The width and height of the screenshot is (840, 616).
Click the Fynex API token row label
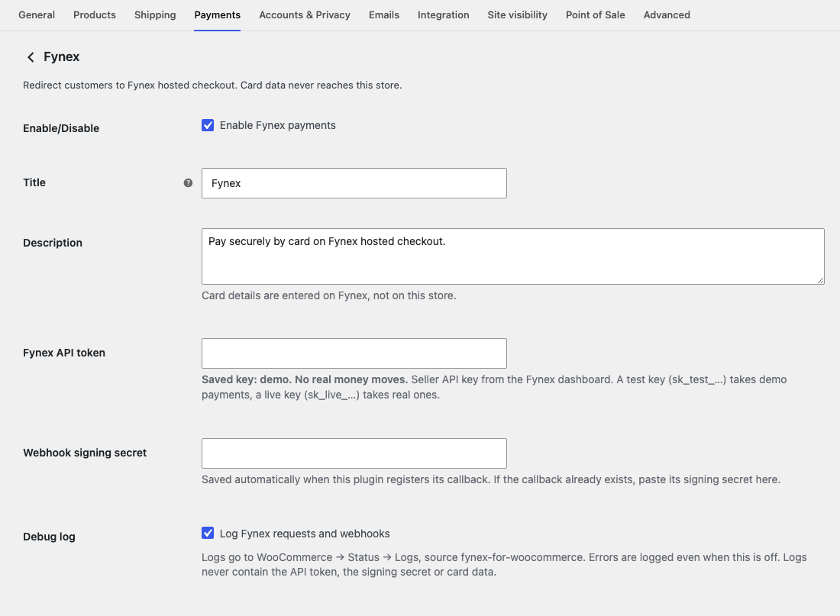click(x=64, y=353)
